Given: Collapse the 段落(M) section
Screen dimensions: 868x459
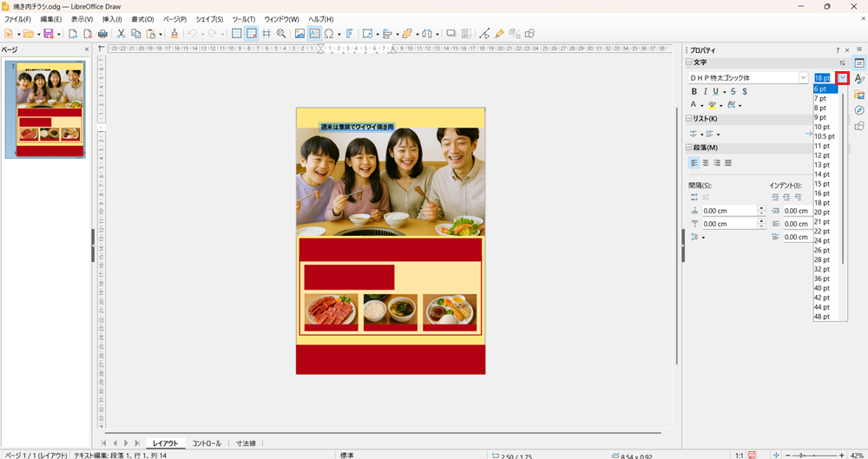Looking at the screenshot, I should tap(689, 148).
